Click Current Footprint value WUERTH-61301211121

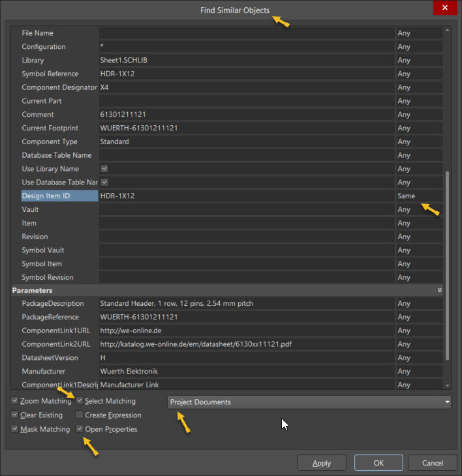point(247,128)
